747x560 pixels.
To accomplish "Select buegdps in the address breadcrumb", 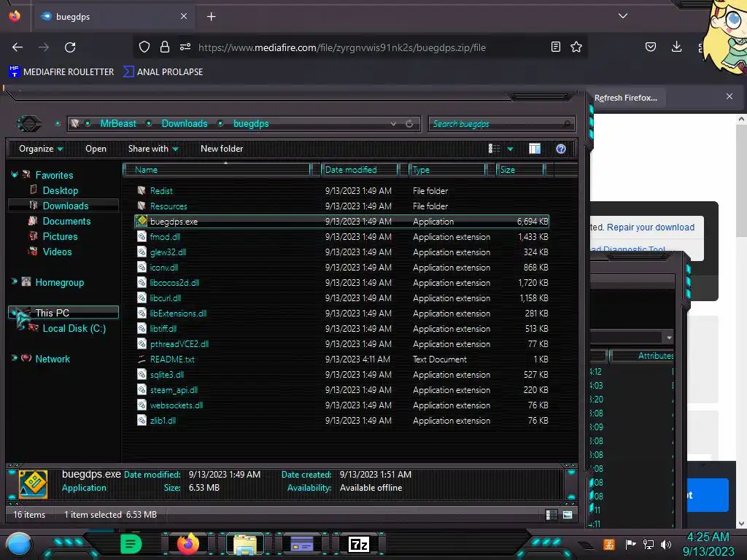I will (x=251, y=124).
